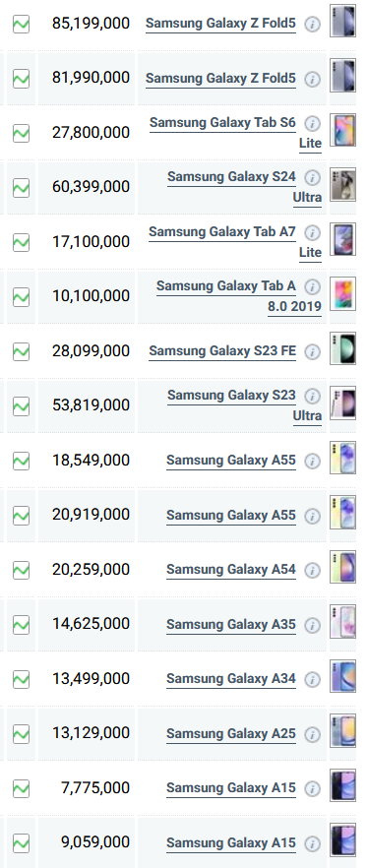
Task: Open Samsung Galaxy S24 Ultra product link
Action: coord(245,187)
